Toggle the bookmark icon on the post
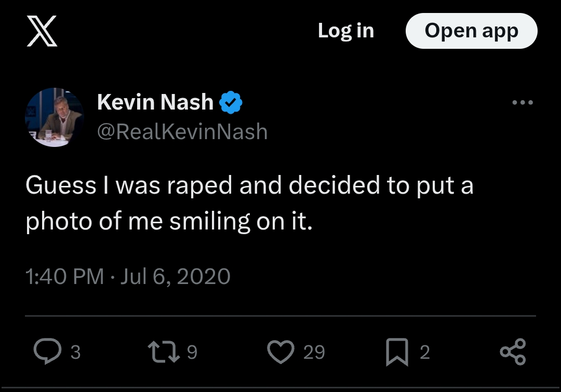Viewport: 561px width, 392px height. (397, 353)
